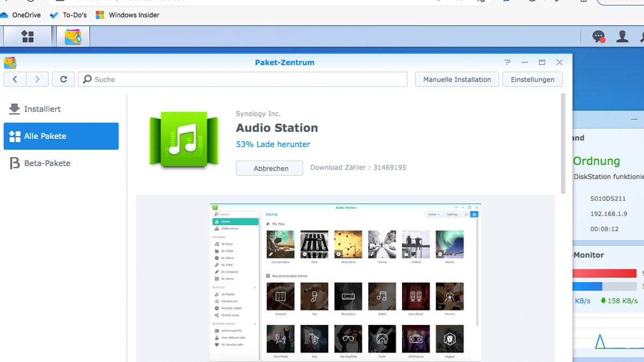Screen dimensions: 644x362
Task: Click the Download Zähler count text
Action: 358,167
